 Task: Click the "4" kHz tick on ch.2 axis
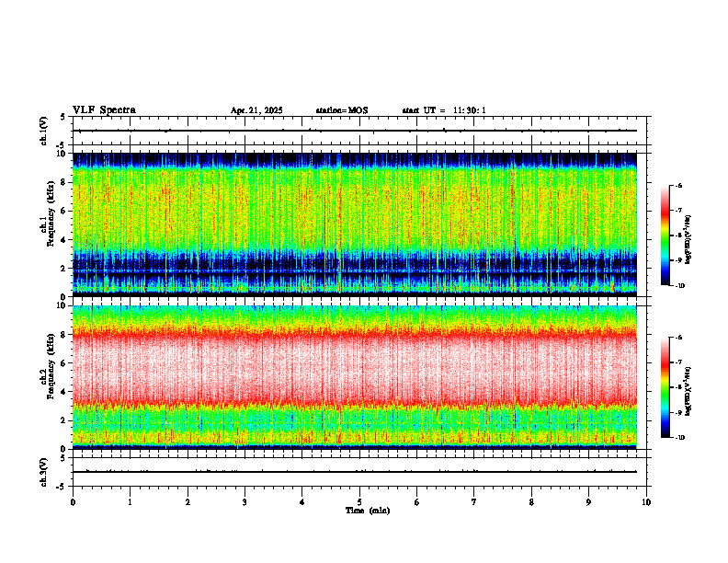64,392
